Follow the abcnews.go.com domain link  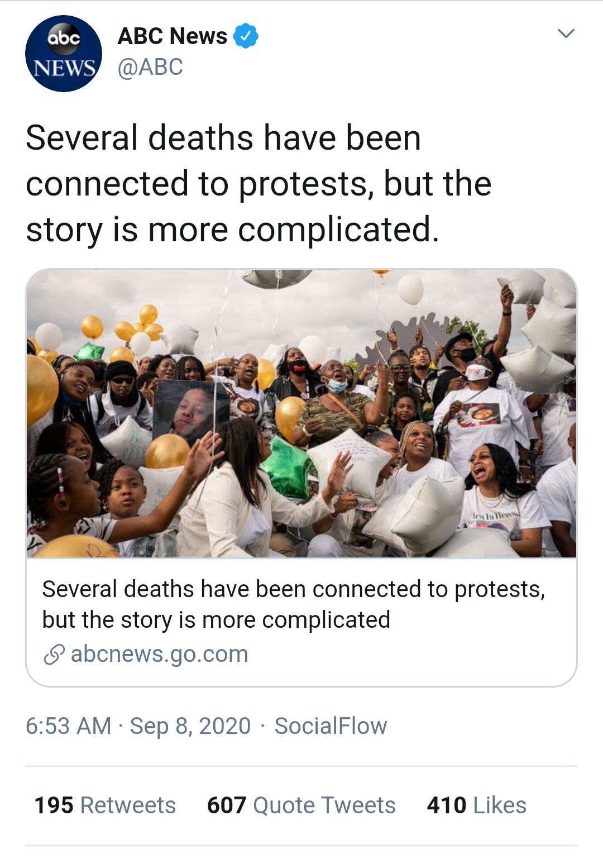pyautogui.click(x=160, y=654)
